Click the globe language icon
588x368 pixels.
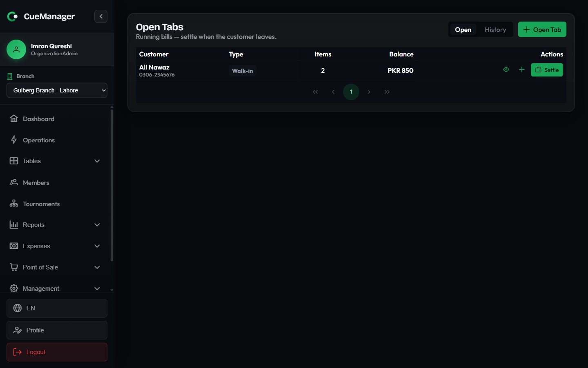tap(18, 308)
